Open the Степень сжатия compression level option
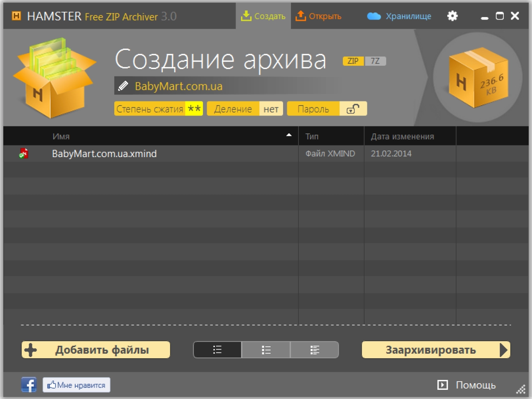Viewport: 532px width, 399px height. coord(158,109)
